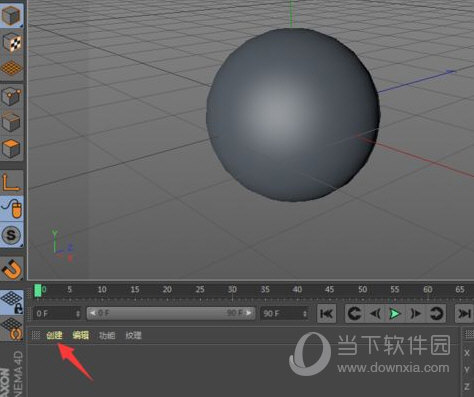474x397 pixels.
Task: Click frame 40 on the timeline ruler
Action: tap(297, 289)
